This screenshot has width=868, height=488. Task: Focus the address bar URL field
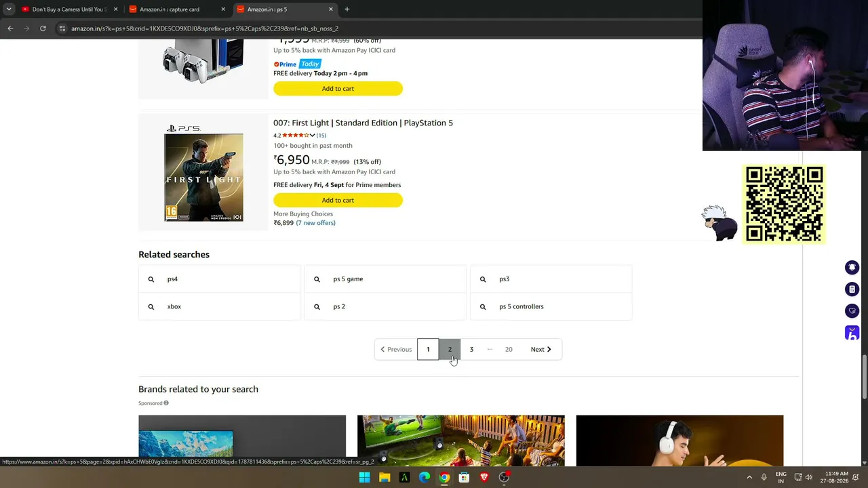click(380, 28)
